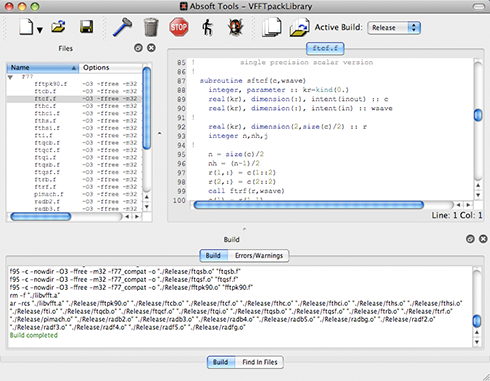Click the Run walking figure icon
Screen dimensions: 490x381
(x=207, y=27)
